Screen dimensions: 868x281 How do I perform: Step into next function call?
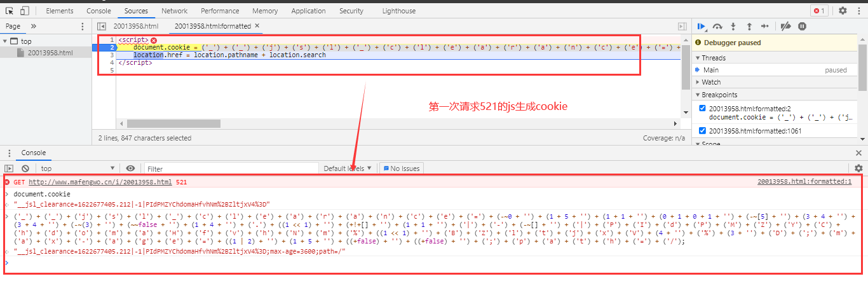click(x=733, y=26)
